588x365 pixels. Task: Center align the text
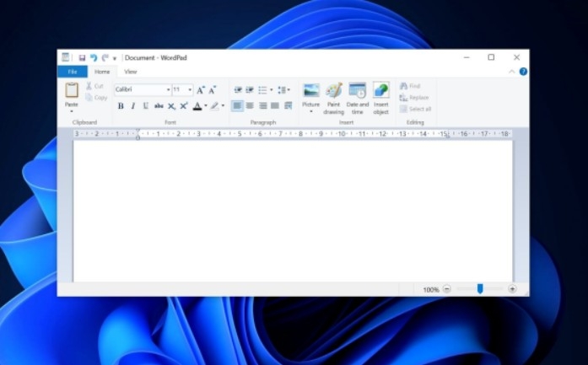(250, 106)
